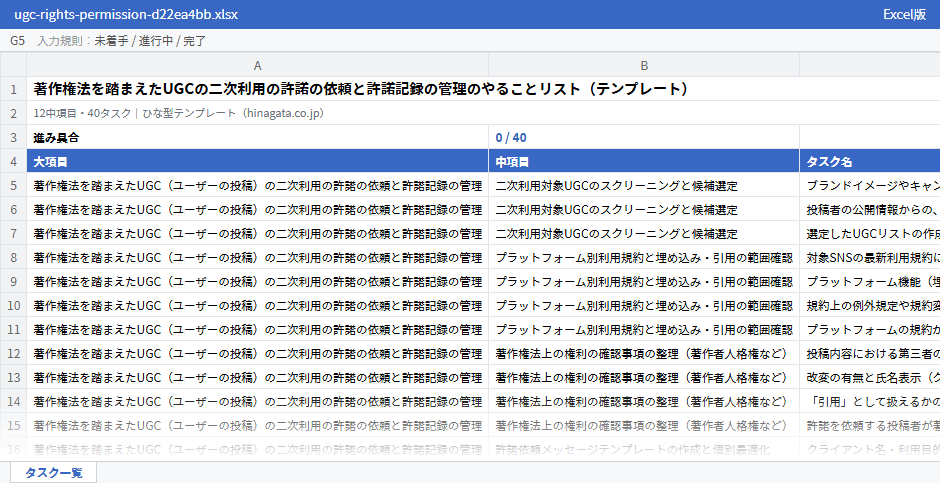Select the 対象SNSの最新利用規約 task cell
940x483 pixels.
(x=870, y=257)
